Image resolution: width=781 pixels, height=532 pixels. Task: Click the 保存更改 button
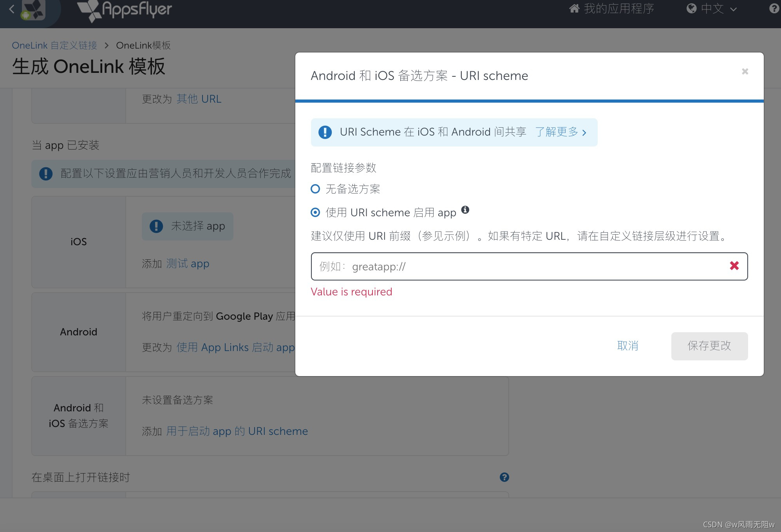(x=709, y=346)
